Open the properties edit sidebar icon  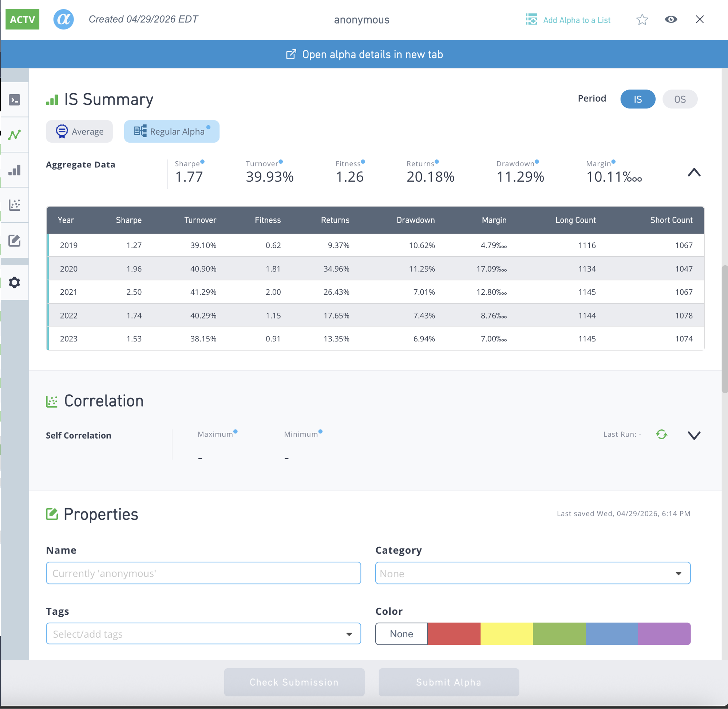(x=15, y=240)
